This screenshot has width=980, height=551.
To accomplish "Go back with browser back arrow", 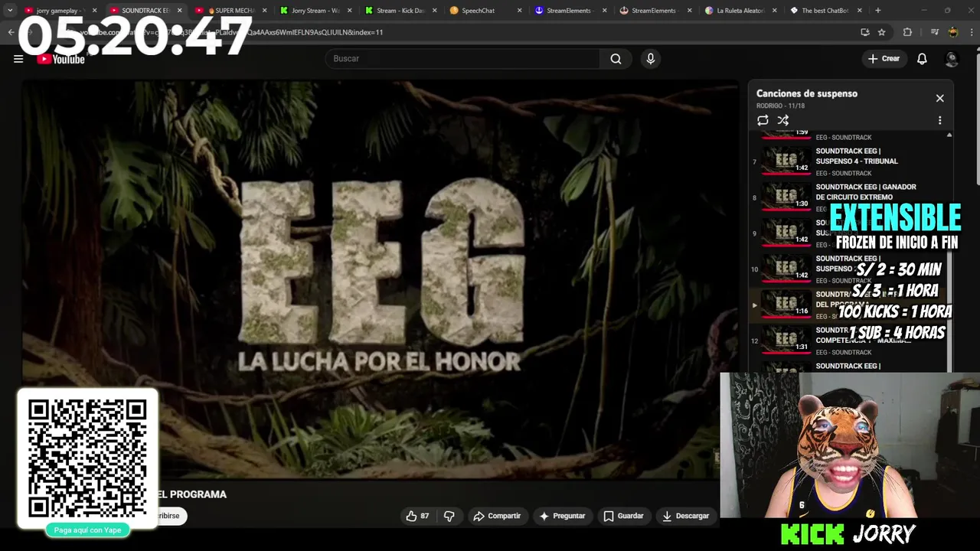I will coord(11,32).
